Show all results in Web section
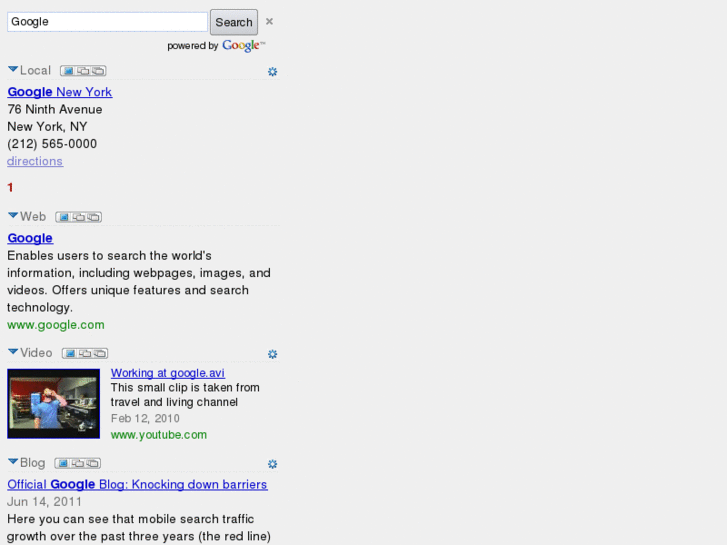The image size is (727, 545). 94,217
